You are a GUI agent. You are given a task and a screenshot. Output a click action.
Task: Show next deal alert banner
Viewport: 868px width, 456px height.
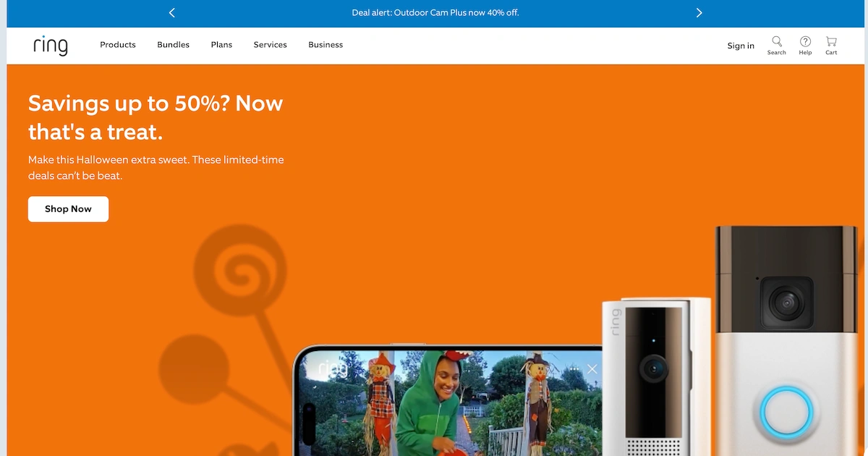tap(699, 12)
